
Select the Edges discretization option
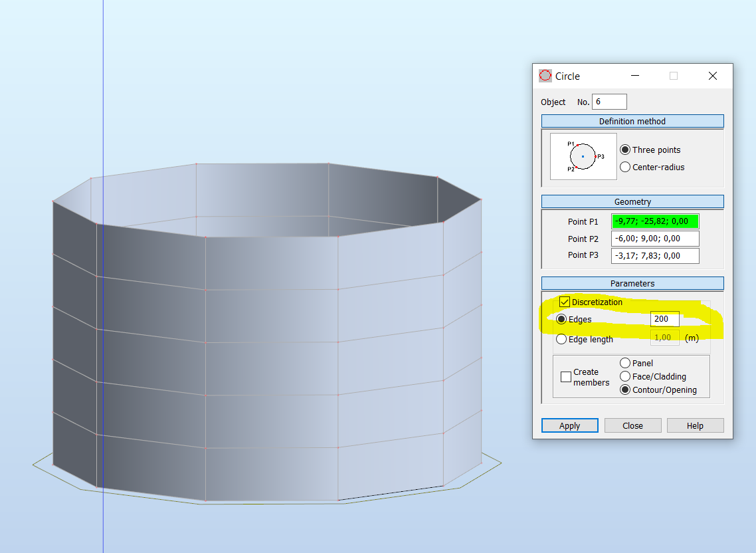[561, 319]
